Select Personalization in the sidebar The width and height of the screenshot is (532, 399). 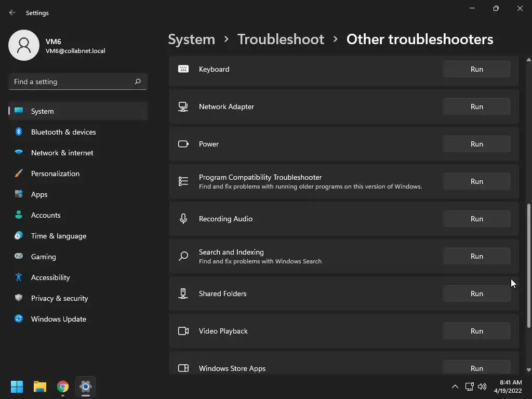pos(55,174)
